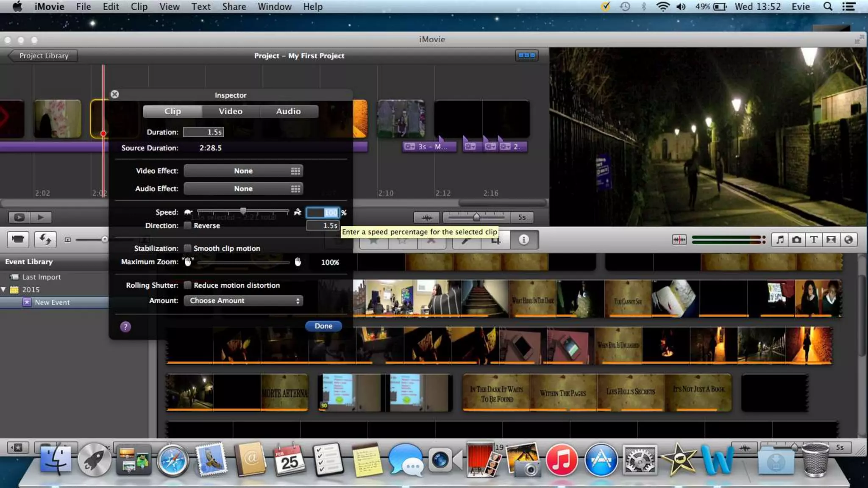
Task: Open the Window menu
Action: (275, 7)
